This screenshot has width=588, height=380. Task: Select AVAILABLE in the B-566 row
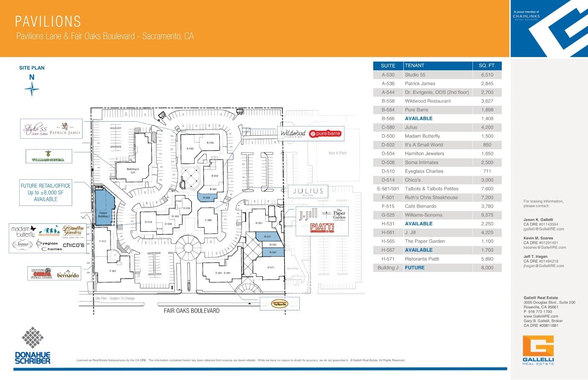point(419,118)
